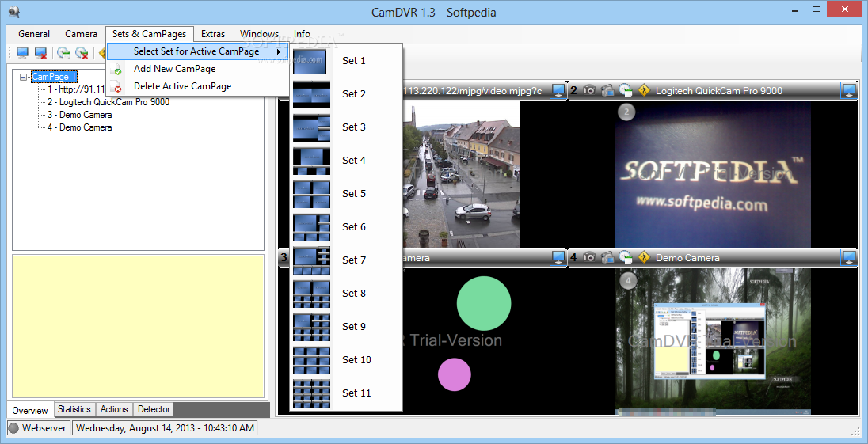
Task: Click the remove camera red-X monitor toolbar icon
Action: pos(40,53)
